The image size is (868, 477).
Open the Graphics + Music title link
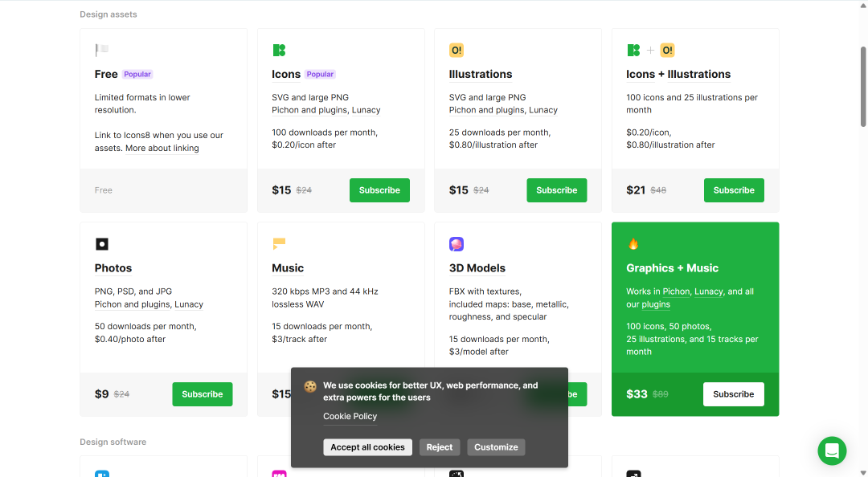pyautogui.click(x=672, y=268)
